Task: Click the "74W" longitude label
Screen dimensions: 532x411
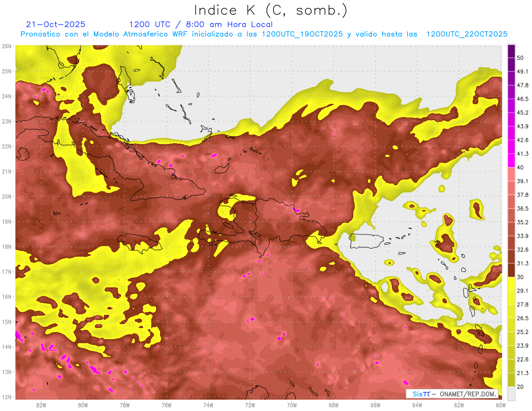Action: [208, 405]
